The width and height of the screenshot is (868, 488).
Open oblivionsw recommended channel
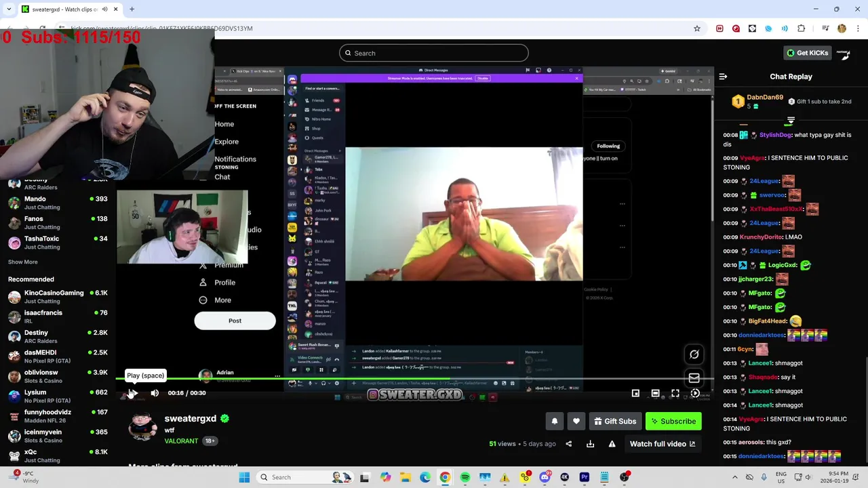pyautogui.click(x=58, y=376)
